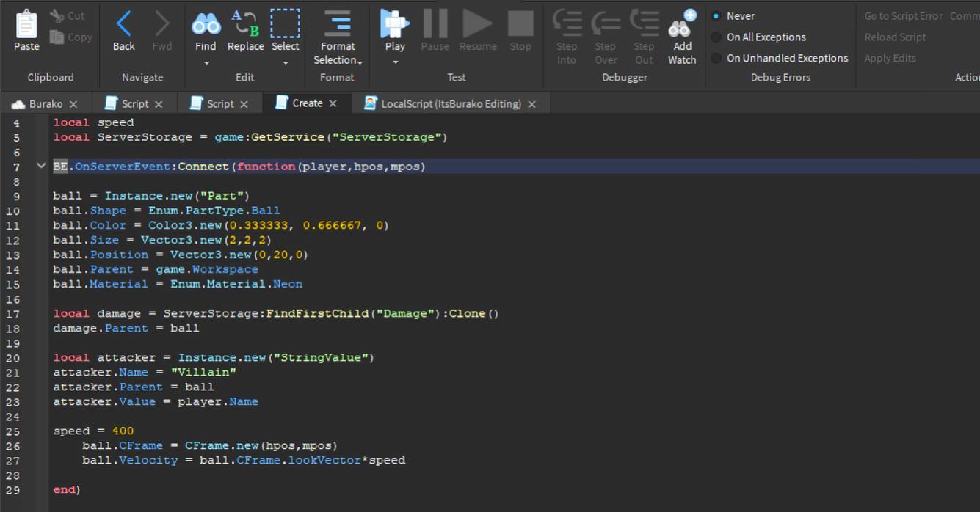This screenshot has width=980, height=512.
Task: Open LocalScript (ItsBurako Editing) tab
Action: pyautogui.click(x=451, y=104)
